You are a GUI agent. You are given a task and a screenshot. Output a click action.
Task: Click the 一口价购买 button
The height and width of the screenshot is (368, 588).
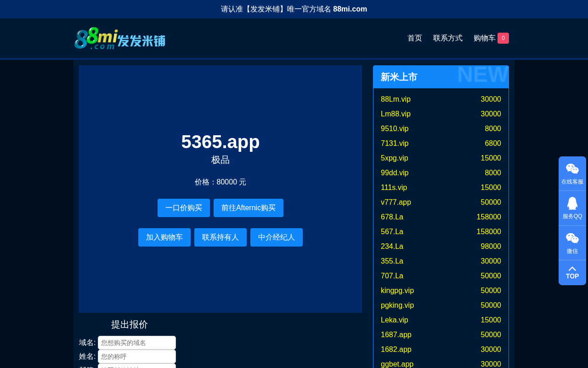[x=184, y=208]
